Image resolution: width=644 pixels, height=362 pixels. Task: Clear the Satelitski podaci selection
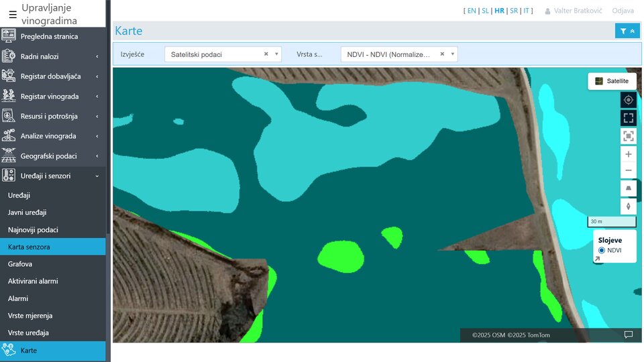(266, 54)
